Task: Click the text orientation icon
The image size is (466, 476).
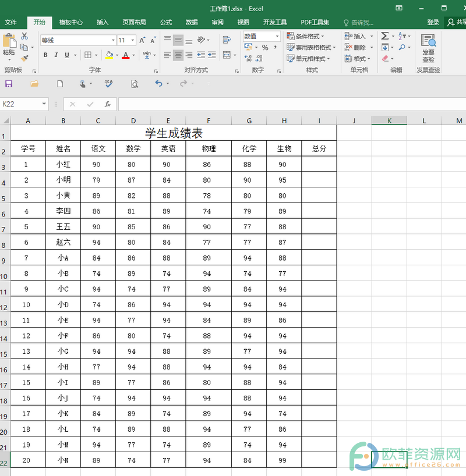Action: tap(201, 40)
